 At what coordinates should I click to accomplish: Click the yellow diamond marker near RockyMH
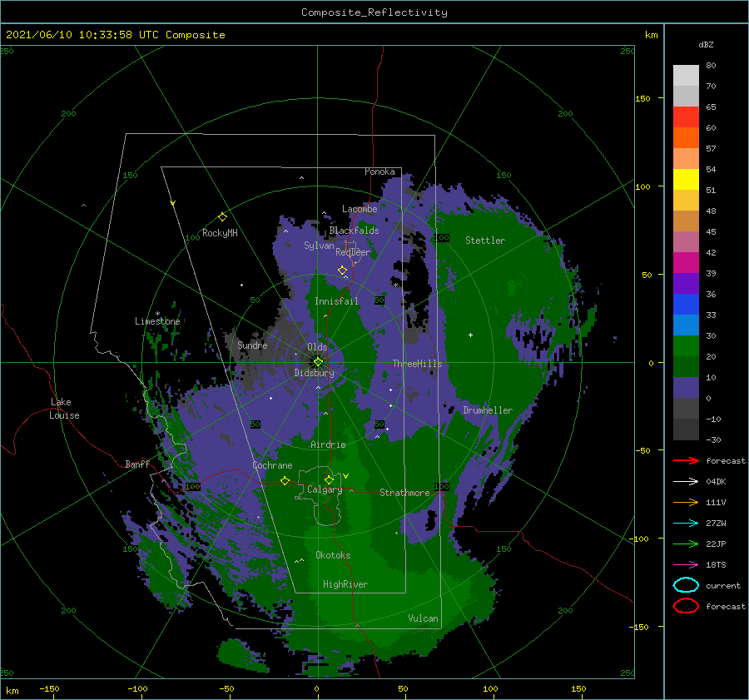point(222,217)
